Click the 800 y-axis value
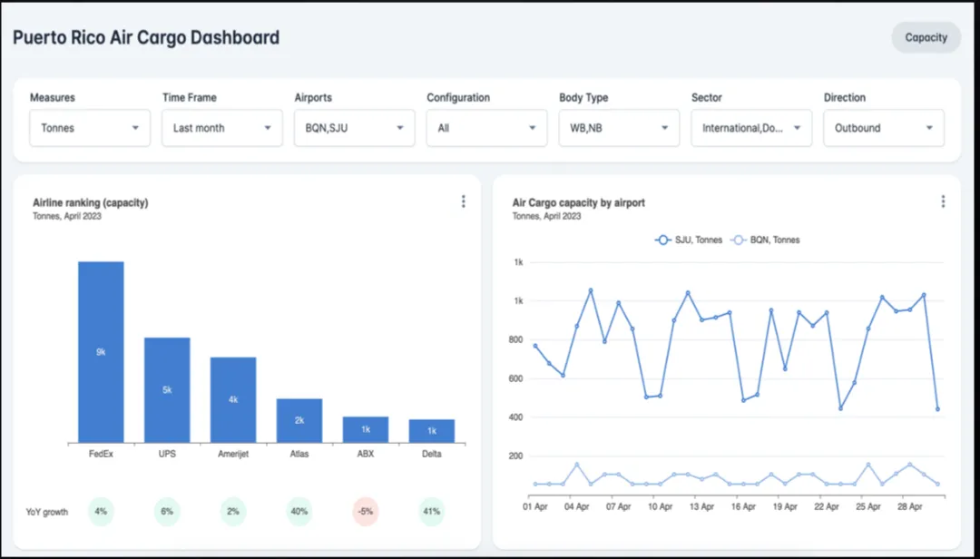Viewport: 980px width, 559px height. (x=515, y=340)
